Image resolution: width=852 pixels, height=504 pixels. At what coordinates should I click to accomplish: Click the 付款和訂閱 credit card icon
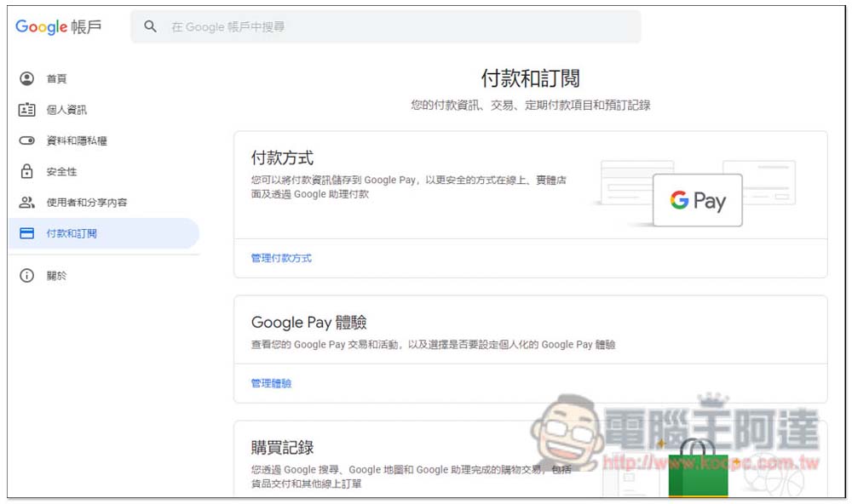pyautogui.click(x=27, y=233)
